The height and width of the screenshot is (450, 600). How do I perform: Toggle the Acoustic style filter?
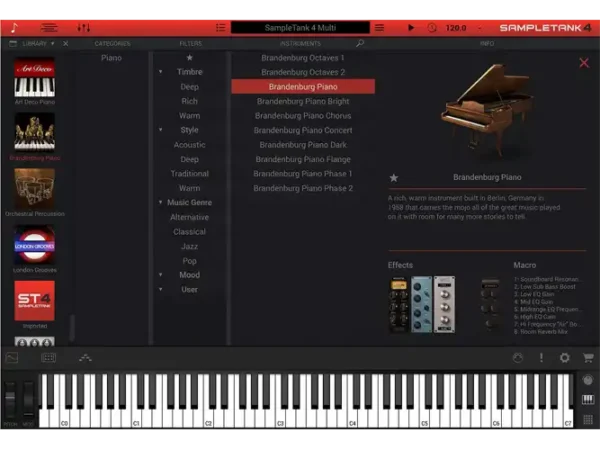[x=189, y=145]
